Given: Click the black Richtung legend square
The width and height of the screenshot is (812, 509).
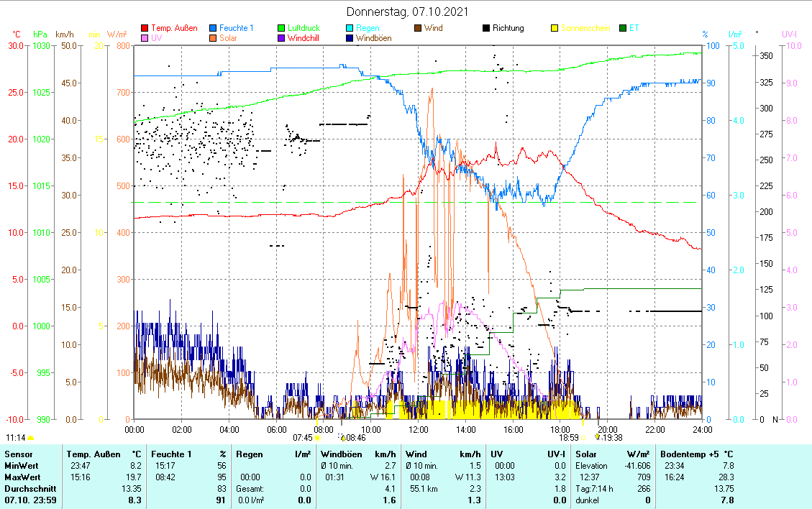Looking at the screenshot, I should tap(487, 29).
